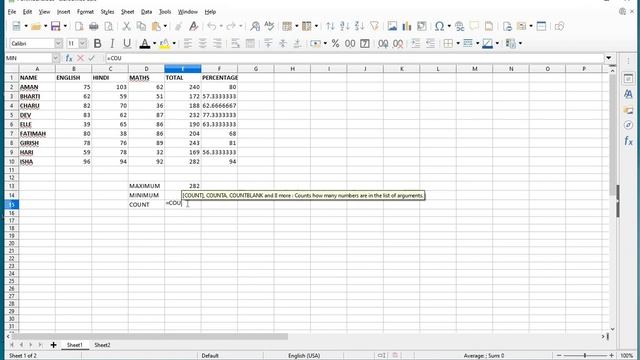640x360 pixels.
Task: Toggle Align Left
Action: [188, 44]
